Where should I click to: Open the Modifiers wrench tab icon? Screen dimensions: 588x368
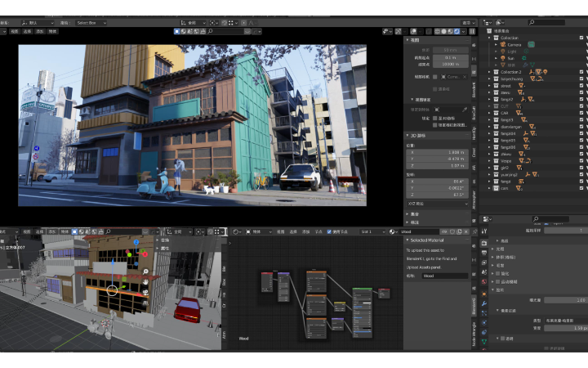pyautogui.click(x=484, y=303)
